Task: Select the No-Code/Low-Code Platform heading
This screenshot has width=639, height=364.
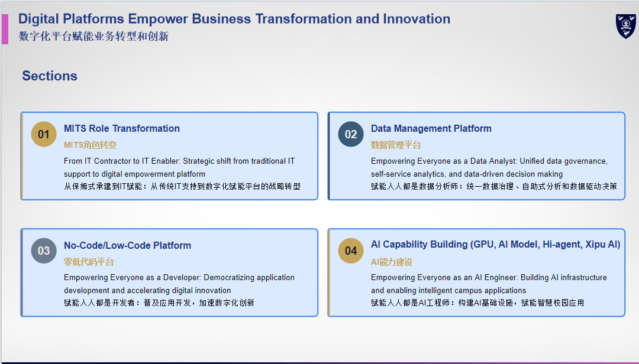Action: (x=127, y=245)
